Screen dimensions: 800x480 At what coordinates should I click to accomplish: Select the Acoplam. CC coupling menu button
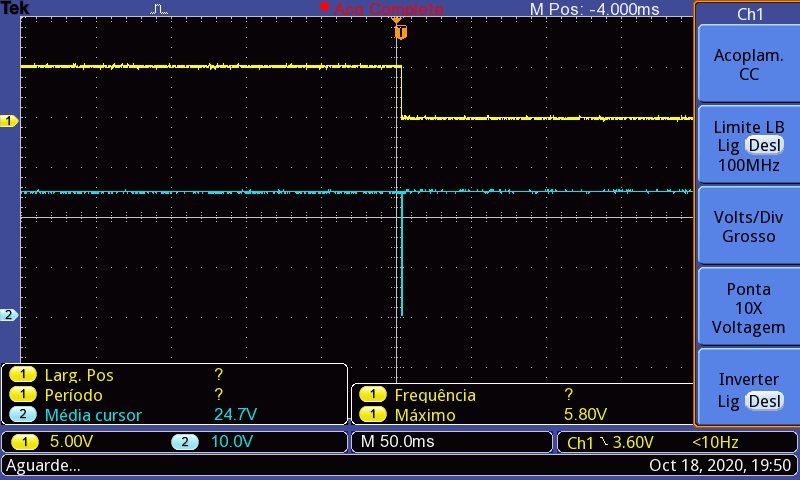748,64
